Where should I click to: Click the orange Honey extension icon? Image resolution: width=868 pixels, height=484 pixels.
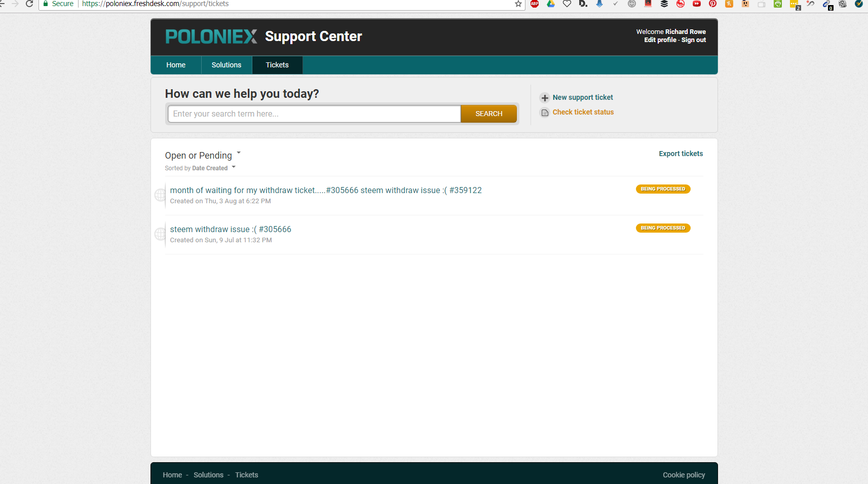tap(729, 4)
